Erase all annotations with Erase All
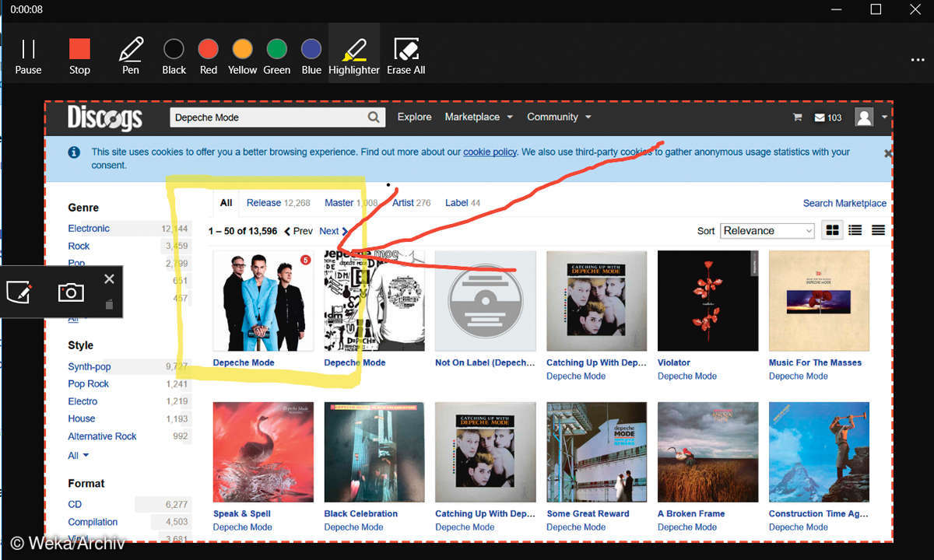Viewport: 934px width, 560px height. tap(406, 56)
